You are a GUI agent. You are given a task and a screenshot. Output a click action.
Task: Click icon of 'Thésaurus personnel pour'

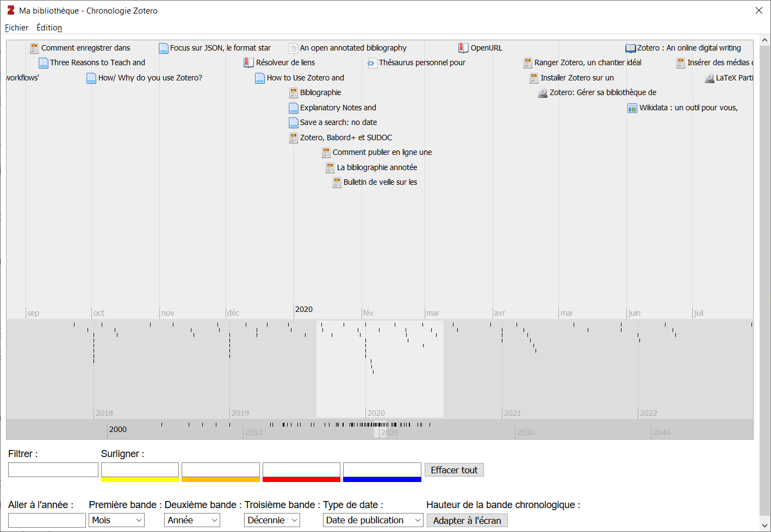pos(371,63)
